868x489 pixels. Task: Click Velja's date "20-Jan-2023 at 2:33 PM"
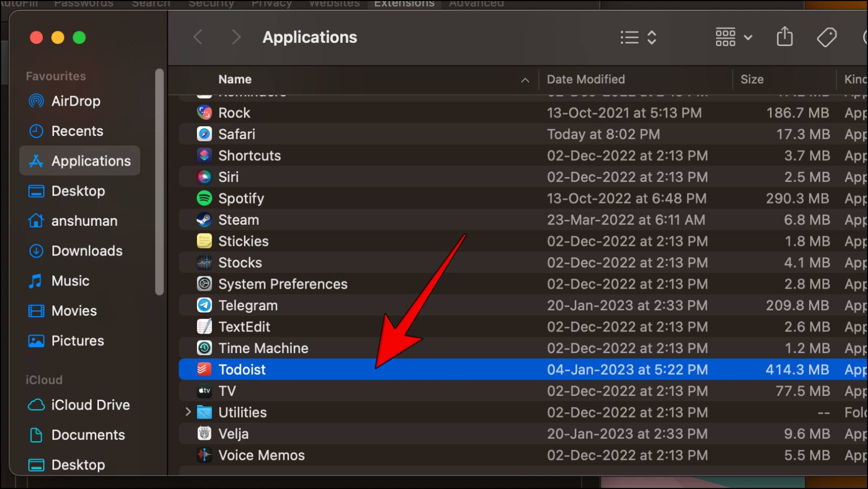[627, 434]
